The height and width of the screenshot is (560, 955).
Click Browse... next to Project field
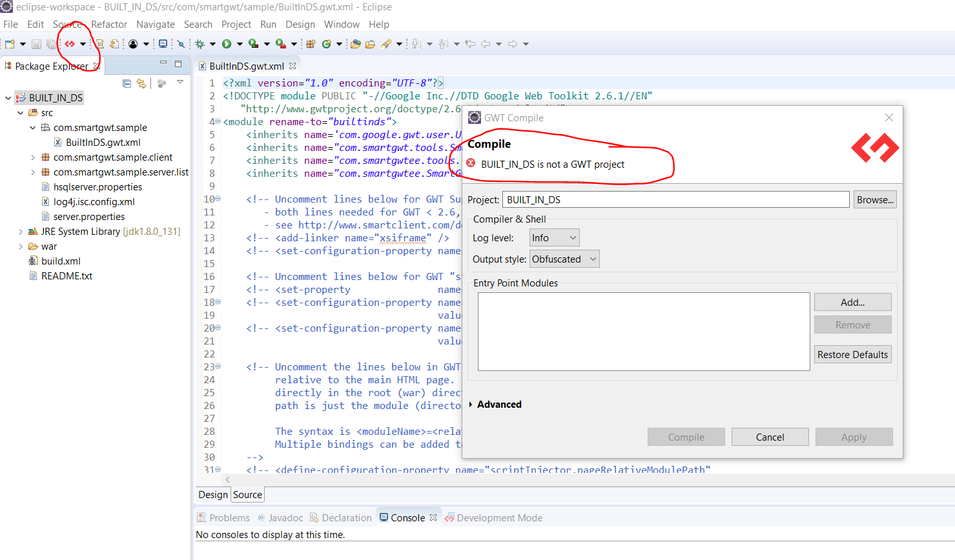pos(875,200)
